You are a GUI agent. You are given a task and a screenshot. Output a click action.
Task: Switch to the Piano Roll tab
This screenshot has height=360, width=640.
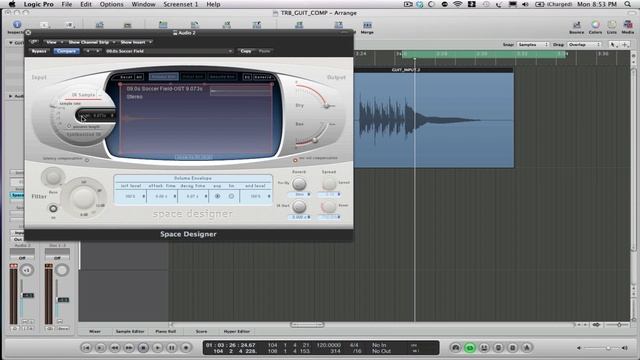[165, 331]
